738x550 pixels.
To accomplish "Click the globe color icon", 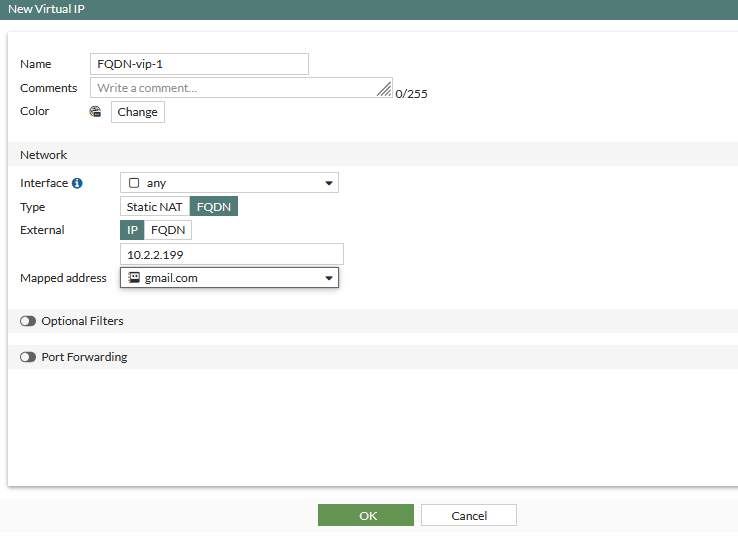I will click(95, 112).
